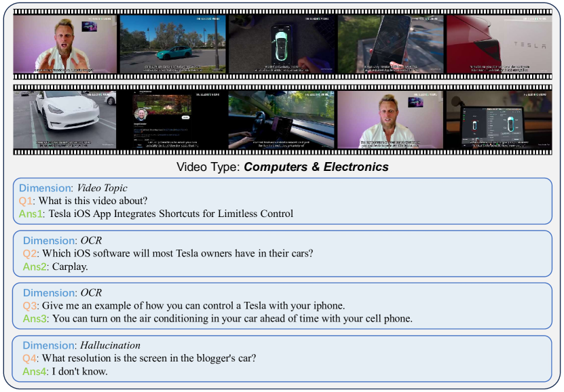Open the frame showing a teal car in a parking lot
Image resolution: width=564 pixels, height=392 pixels.
pos(172,44)
